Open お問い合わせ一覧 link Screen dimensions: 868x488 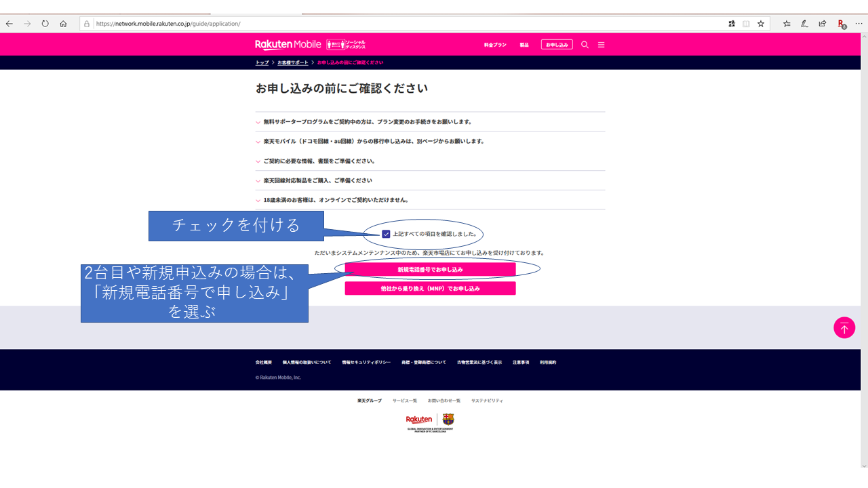(x=444, y=401)
